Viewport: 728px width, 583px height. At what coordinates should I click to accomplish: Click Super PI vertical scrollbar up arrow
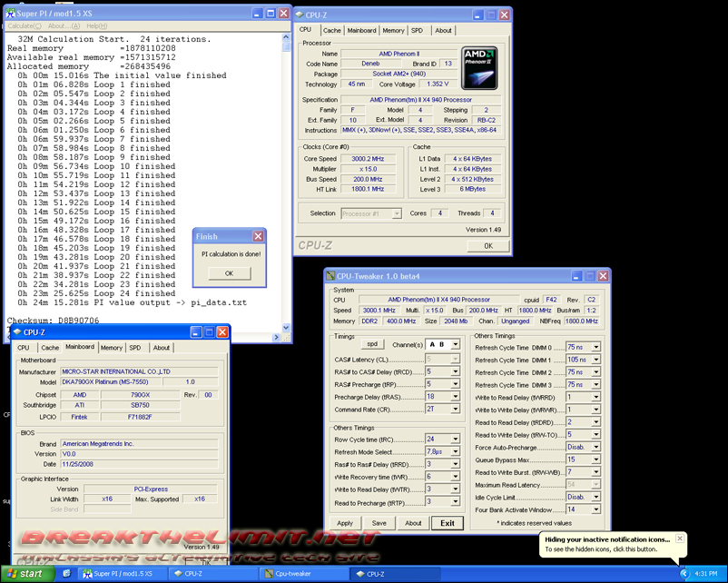click(286, 37)
